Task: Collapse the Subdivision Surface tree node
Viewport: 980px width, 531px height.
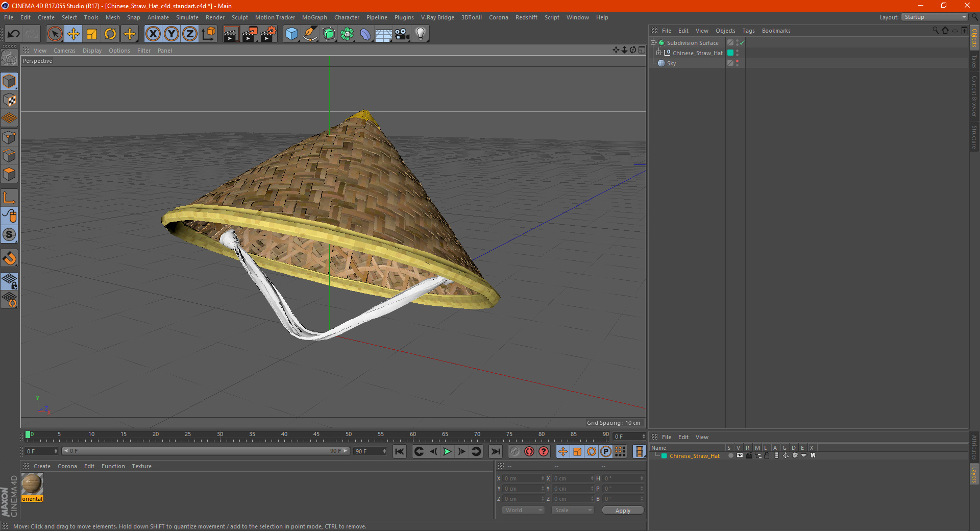Action: [653, 42]
